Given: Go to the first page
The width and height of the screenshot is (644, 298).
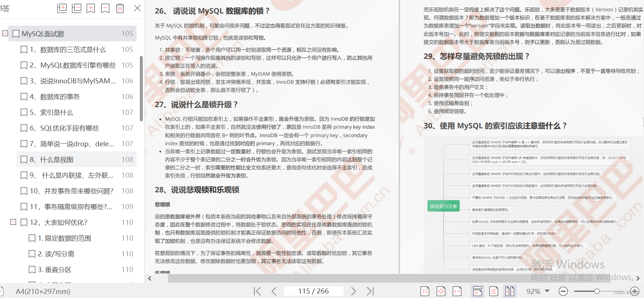Looking at the screenshot, I should click(x=257, y=291).
